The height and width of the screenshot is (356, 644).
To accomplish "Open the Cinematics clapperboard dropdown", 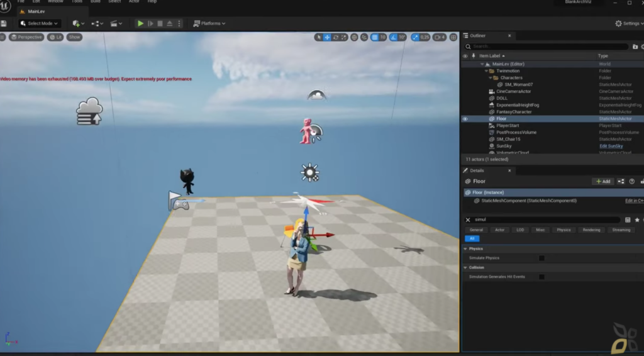I will (x=116, y=23).
